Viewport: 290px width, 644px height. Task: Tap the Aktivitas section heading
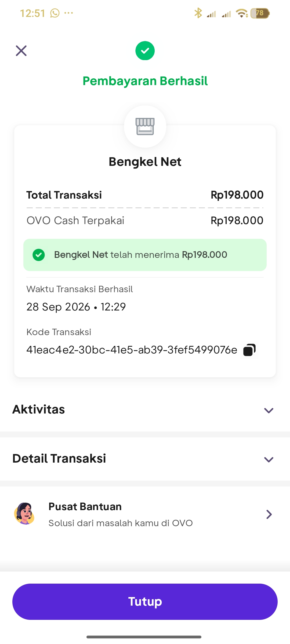tap(39, 409)
